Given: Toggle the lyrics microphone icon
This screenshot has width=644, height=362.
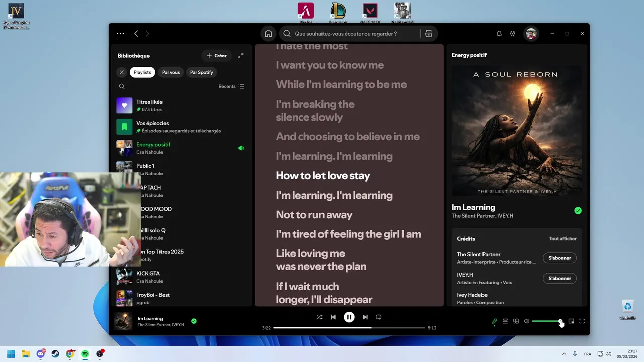Looking at the screenshot, I should click(494, 321).
